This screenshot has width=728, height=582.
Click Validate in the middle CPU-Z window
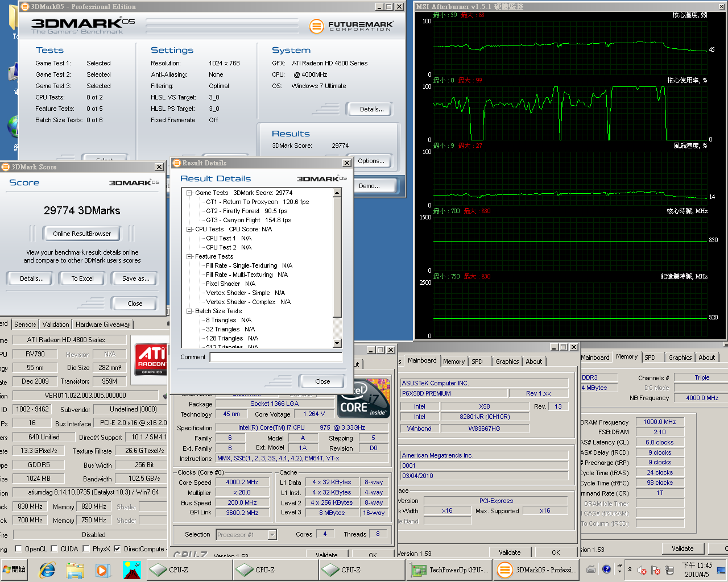click(510, 552)
